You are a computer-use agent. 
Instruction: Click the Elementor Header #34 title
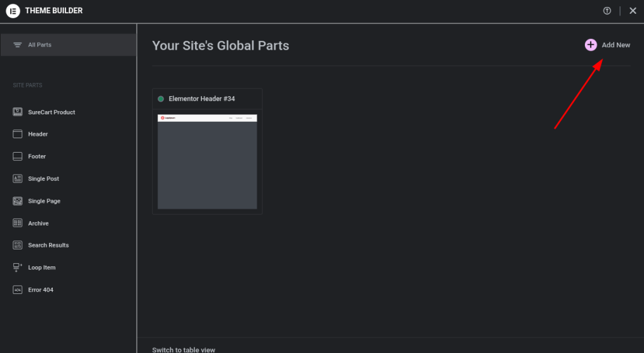coord(202,99)
